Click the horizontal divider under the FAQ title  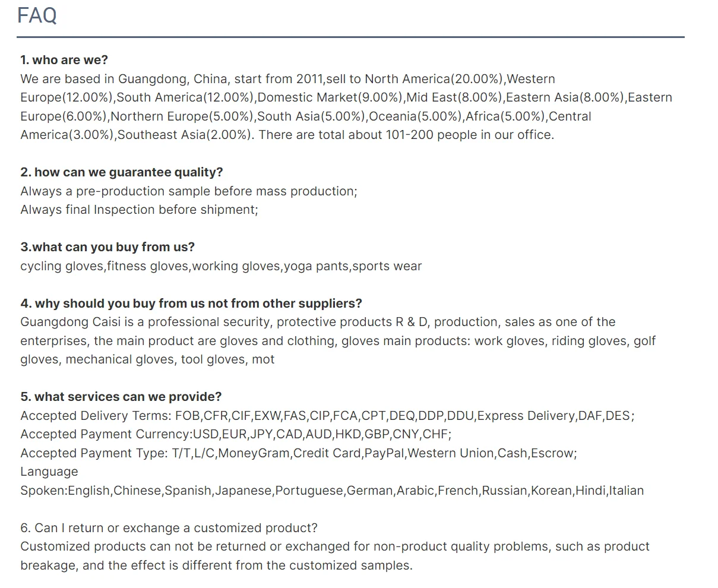click(350, 37)
